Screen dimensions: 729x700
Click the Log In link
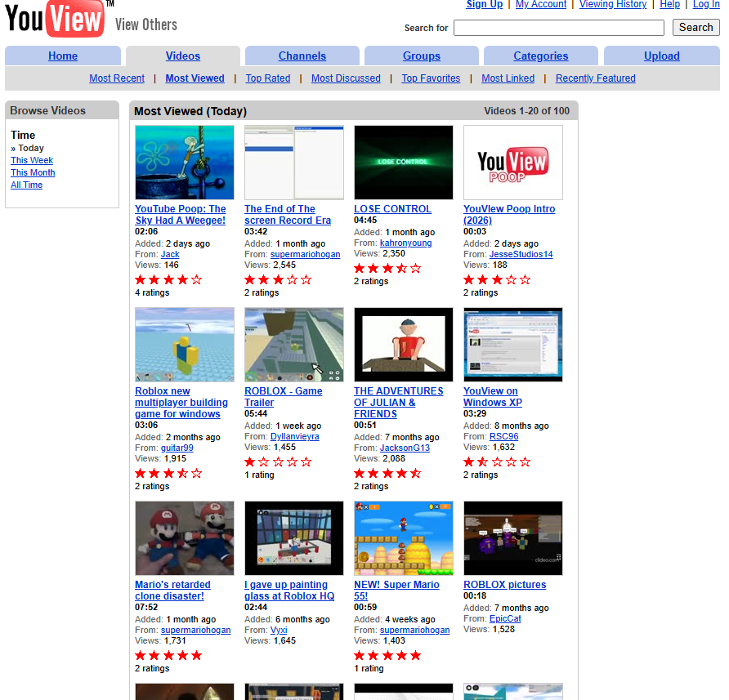[x=706, y=4]
